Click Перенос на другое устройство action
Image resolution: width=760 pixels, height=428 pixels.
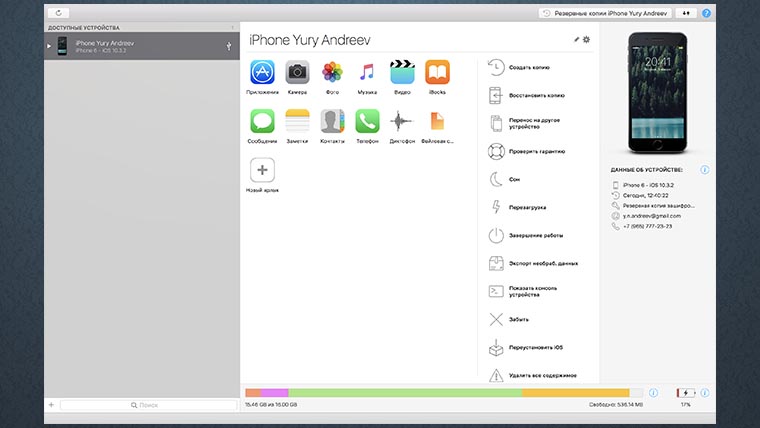click(x=524, y=123)
